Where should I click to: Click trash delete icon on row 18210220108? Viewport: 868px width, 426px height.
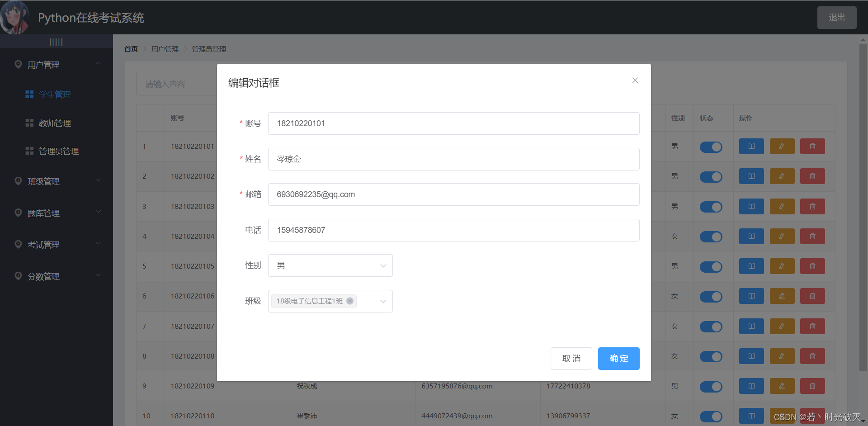tap(812, 356)
